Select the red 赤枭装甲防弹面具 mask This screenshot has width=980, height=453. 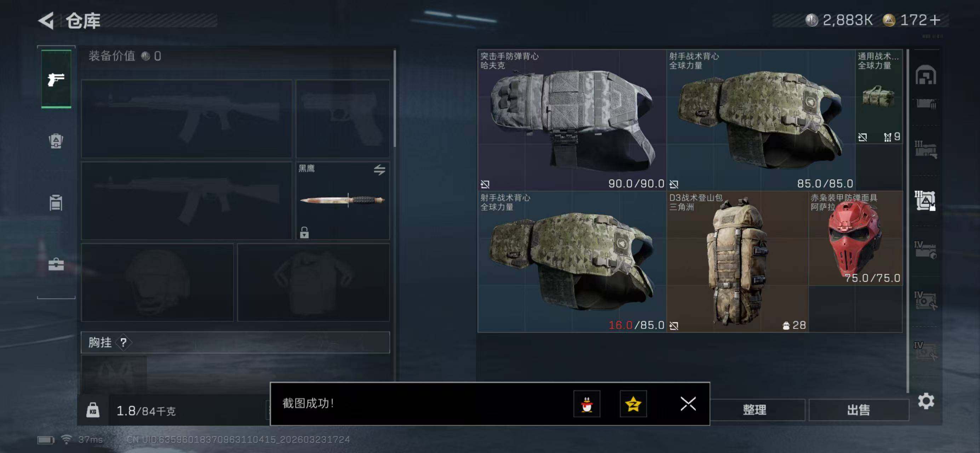855,238
